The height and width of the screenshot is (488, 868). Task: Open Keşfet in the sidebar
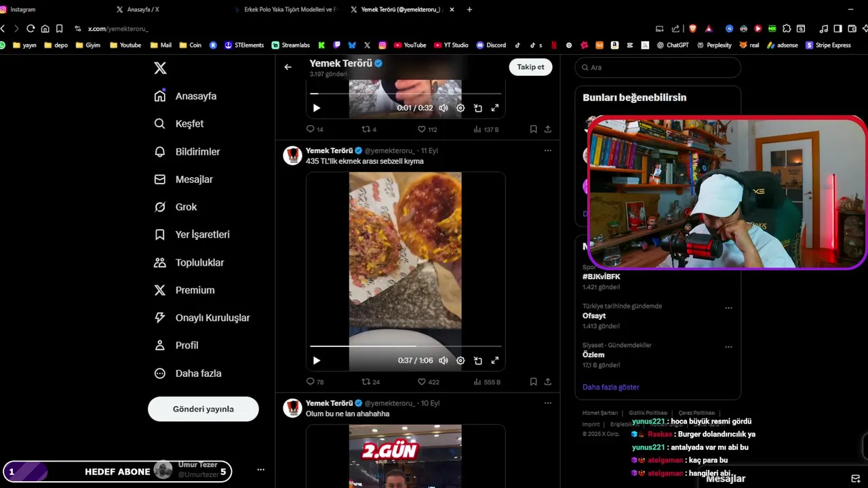179,124
